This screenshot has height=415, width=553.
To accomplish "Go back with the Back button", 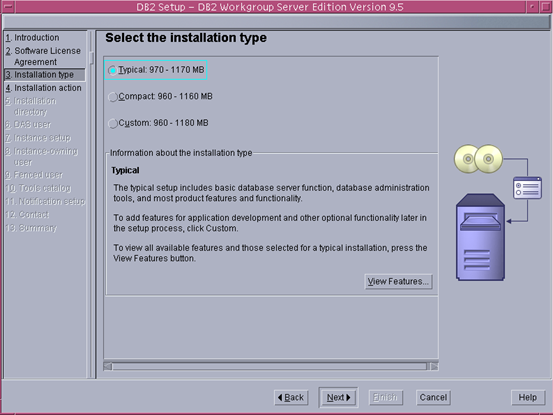I will tap(291, 398).
